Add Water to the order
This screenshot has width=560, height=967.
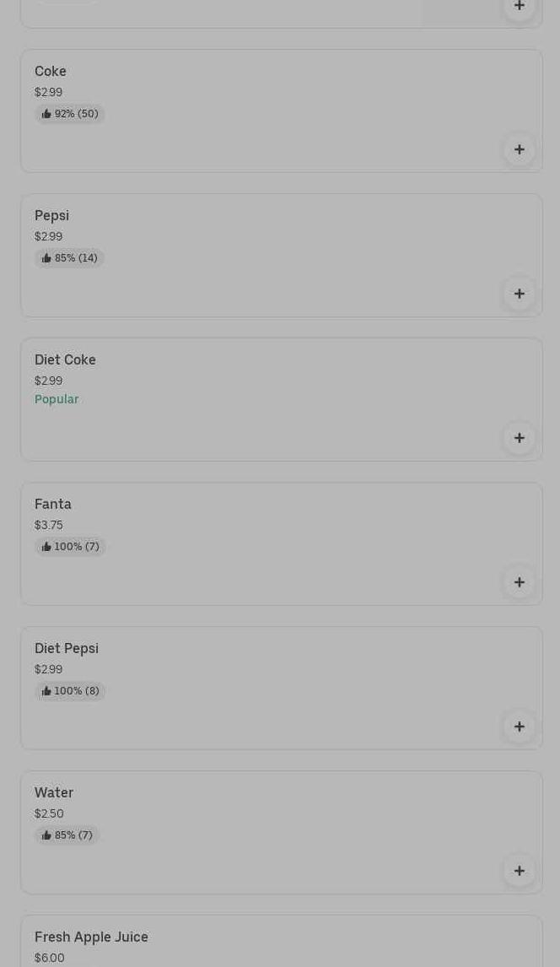point(519,872)
